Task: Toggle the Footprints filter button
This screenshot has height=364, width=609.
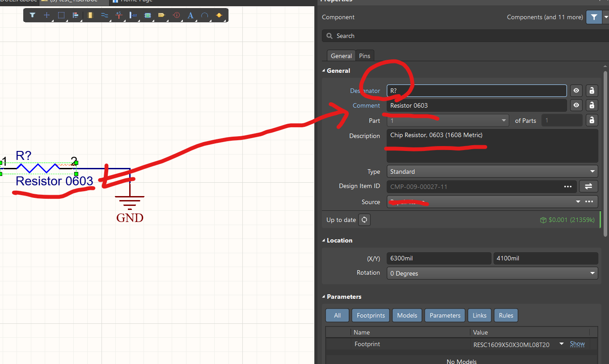Action: point(371,315)
